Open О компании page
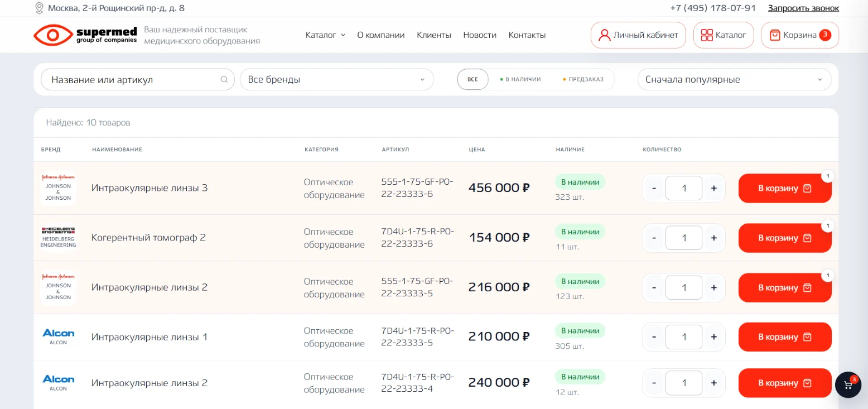 coord(381,35)
